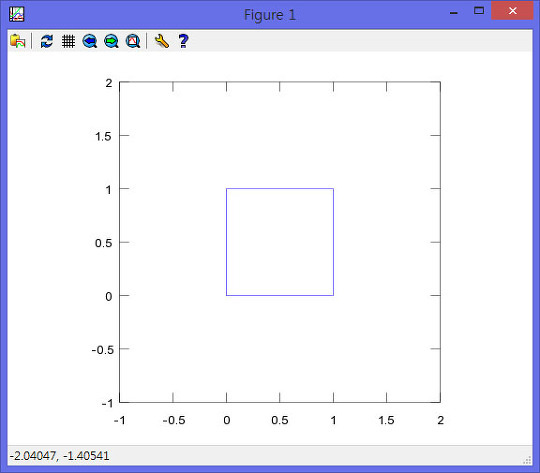This screenshot has width=540, height=473.
Task: Click the x-axis label -0.5
Action: [x=174, y=420]
